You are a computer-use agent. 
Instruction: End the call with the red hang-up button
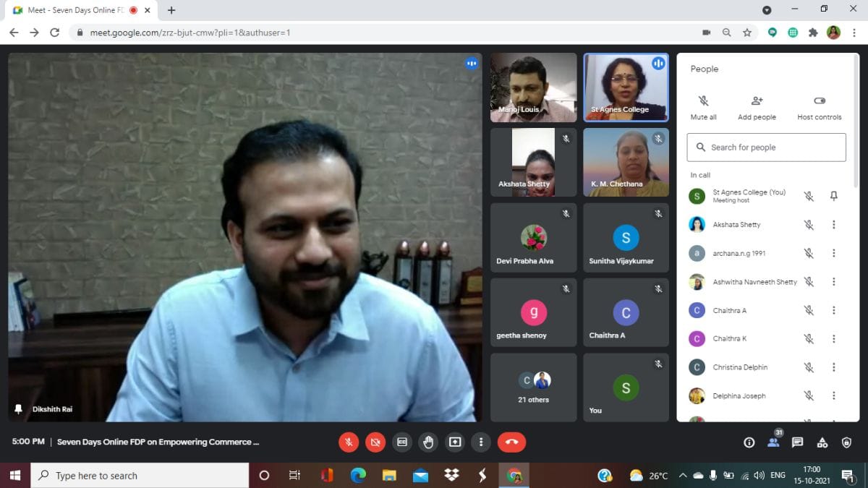pos(511,442)
